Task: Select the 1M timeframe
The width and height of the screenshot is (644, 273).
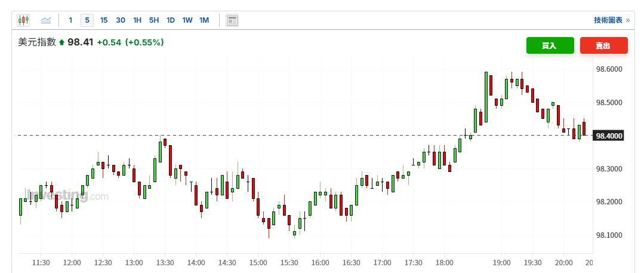Action: pyautogui.click(x=204, y=20)
